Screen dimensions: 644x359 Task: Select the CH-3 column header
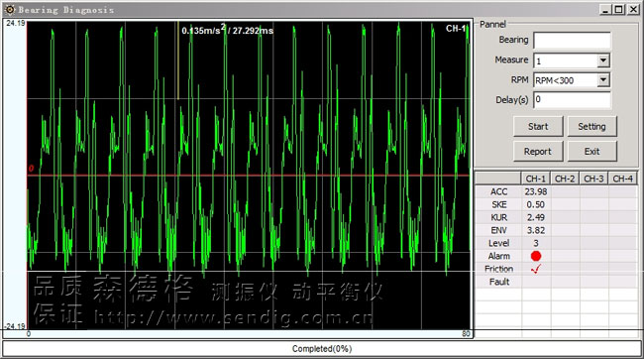(593, 179)
